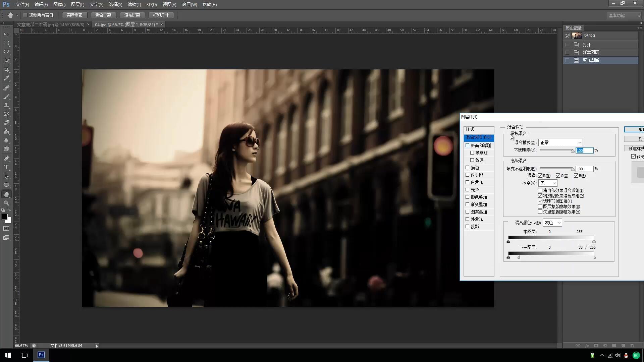Click the 填充屏幕 fill screen button
This screenshot has width=644, height=362.
(132, 15)
